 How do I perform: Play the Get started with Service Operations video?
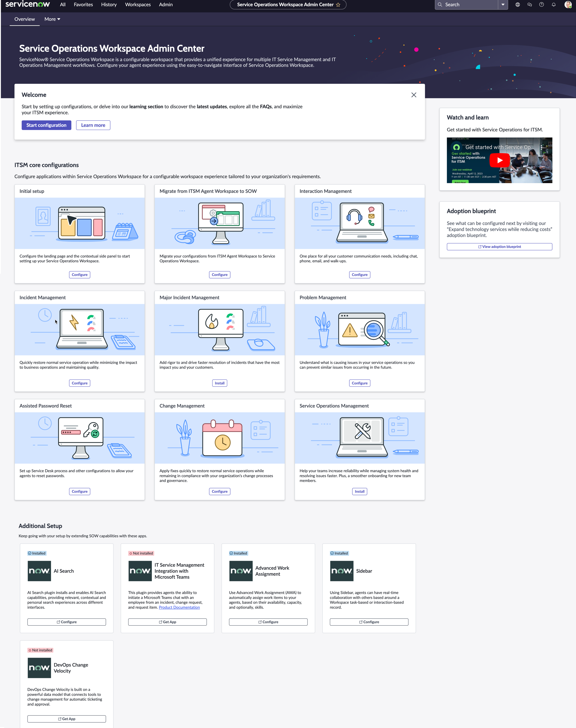(x=499, y=160)
